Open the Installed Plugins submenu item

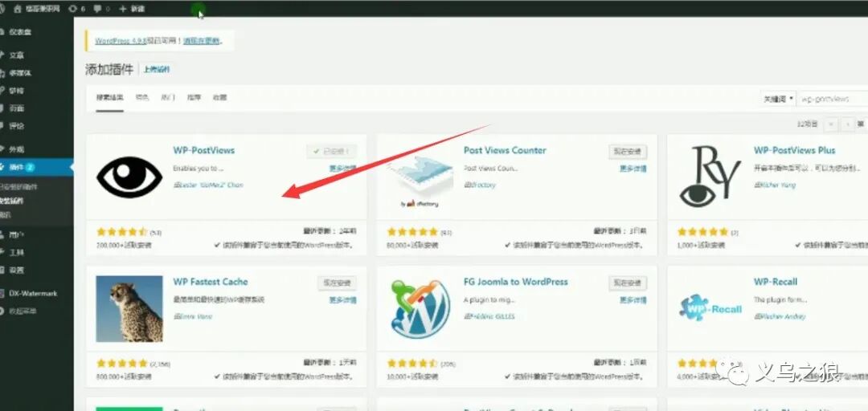click(x=18, y=187)
